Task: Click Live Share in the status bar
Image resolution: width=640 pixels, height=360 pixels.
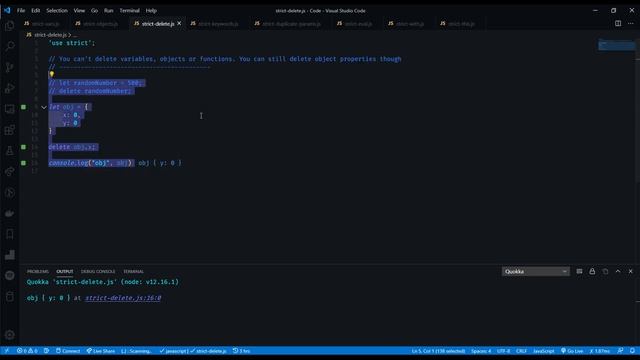Action: pyautogui.click(x=100, y=351)
